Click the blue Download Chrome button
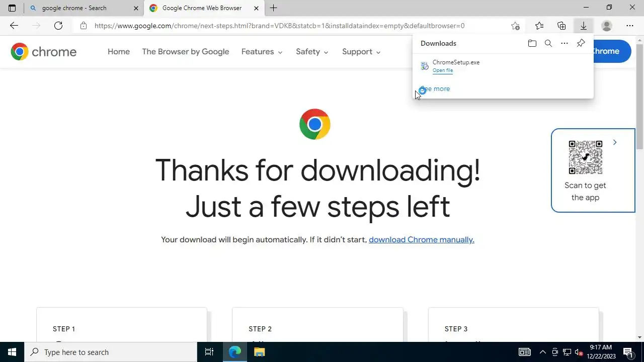Viewport: 644px width, 362px height. click(x=612, y=51)
